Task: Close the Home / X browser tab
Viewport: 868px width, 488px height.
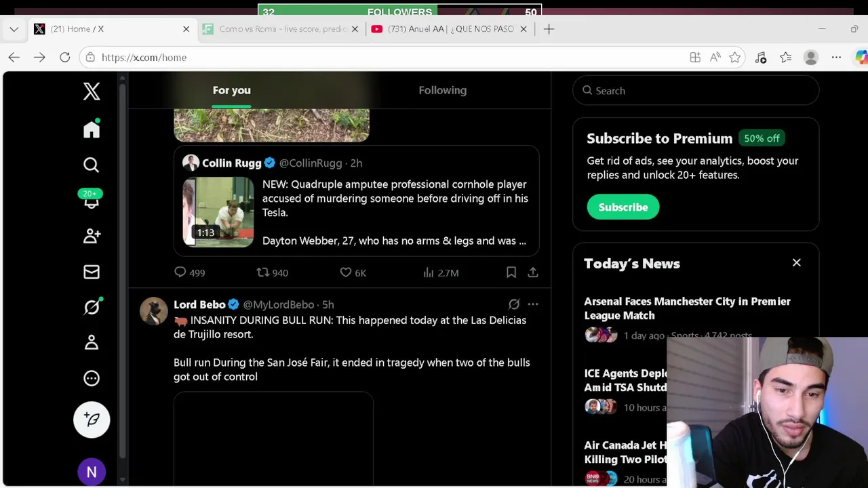Action: 186,29
